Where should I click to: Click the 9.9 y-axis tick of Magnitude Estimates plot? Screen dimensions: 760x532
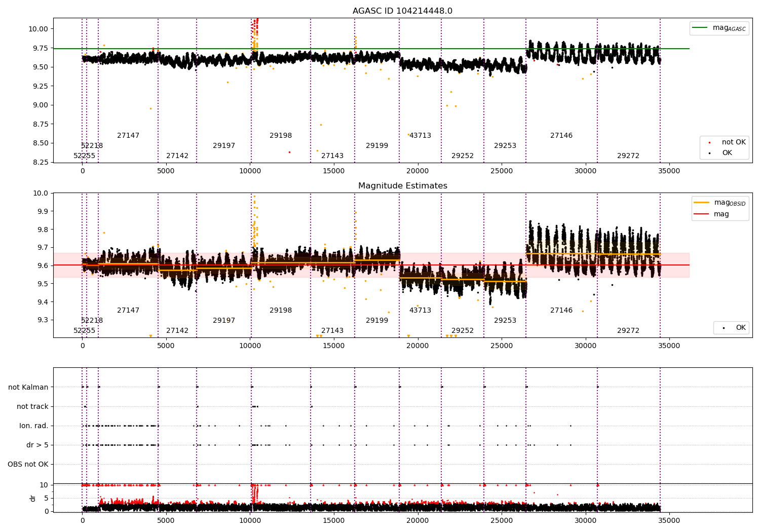pos(43,211)
